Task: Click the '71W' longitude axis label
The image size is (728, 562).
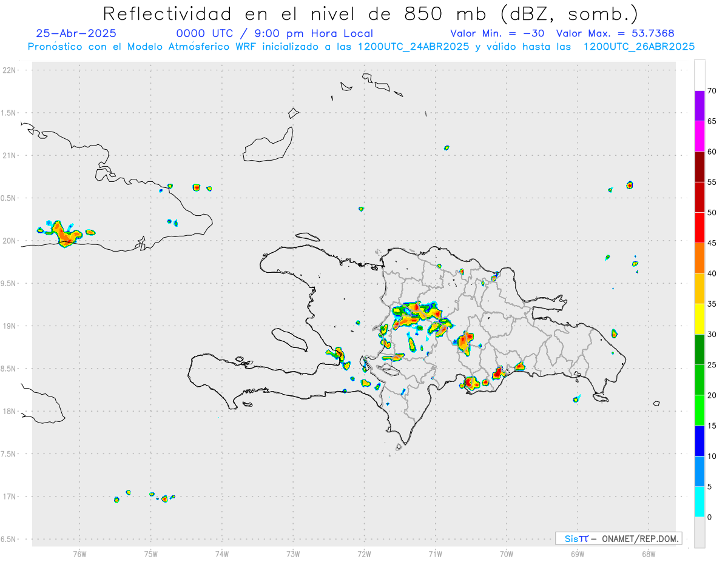Action: 435,554
